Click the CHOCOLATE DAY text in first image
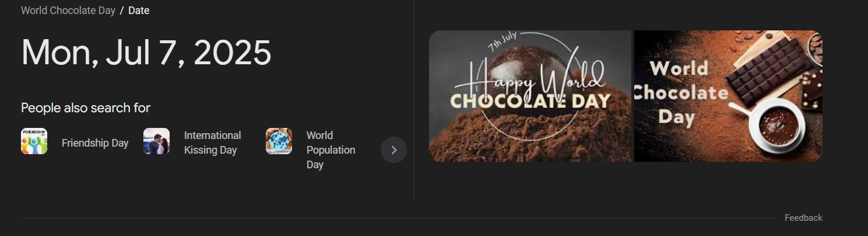 [x=530, y=100]
